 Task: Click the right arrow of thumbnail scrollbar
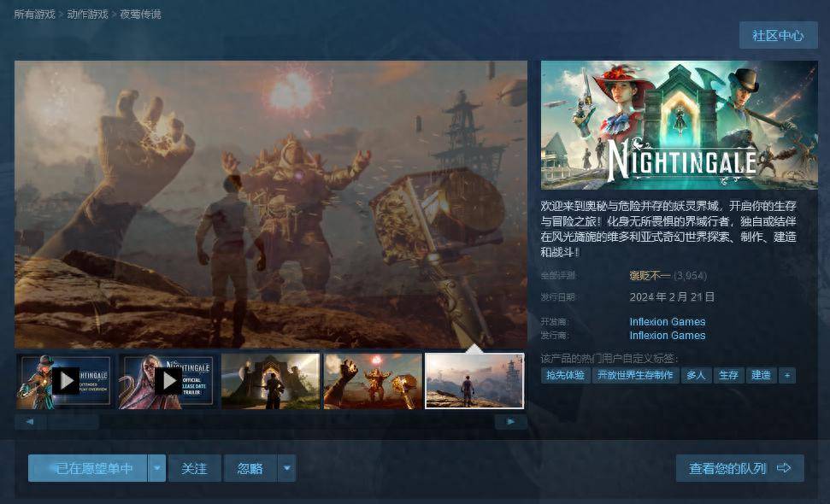511,421
